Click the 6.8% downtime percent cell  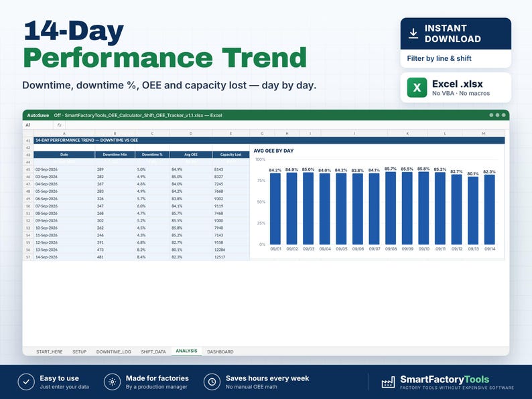(152, 242)
